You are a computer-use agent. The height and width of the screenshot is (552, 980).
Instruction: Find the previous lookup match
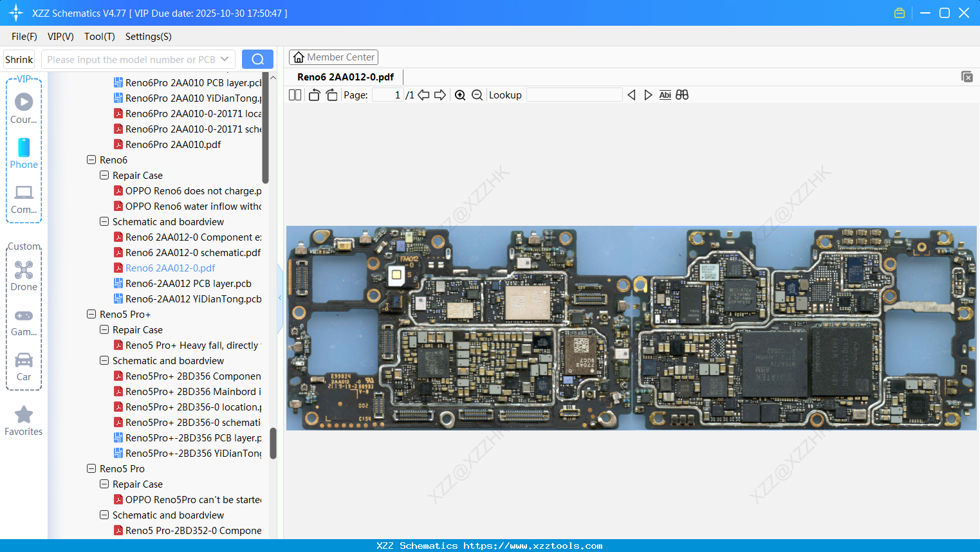631,95
